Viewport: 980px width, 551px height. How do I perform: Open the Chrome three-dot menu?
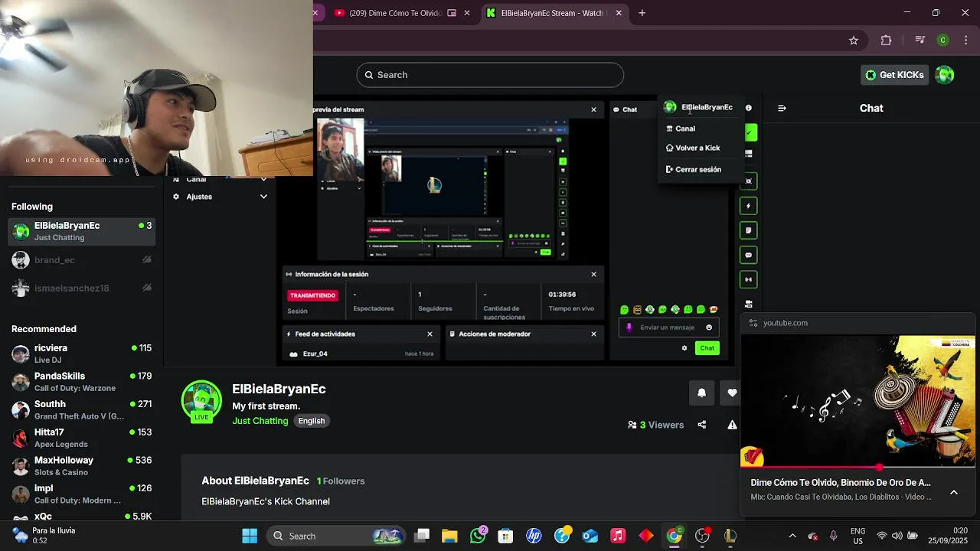pyautogui.click(x=966, y=41)
